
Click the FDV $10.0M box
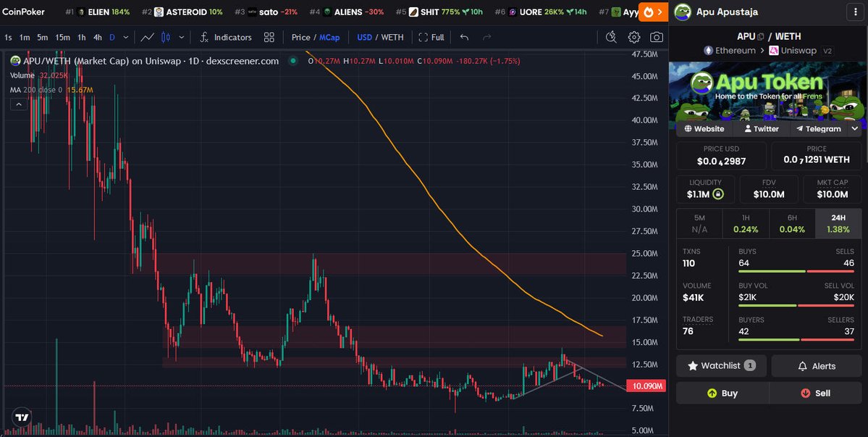click(769, 189)
